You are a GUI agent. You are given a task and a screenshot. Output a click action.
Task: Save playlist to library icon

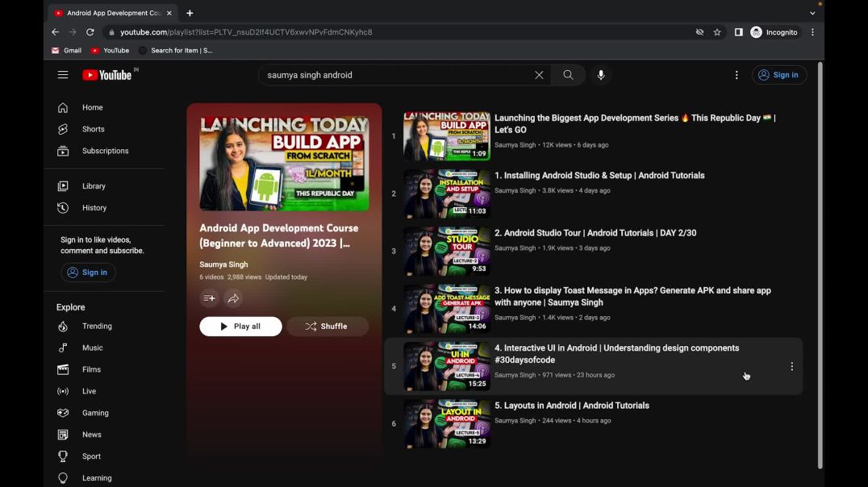click(209, 298)
